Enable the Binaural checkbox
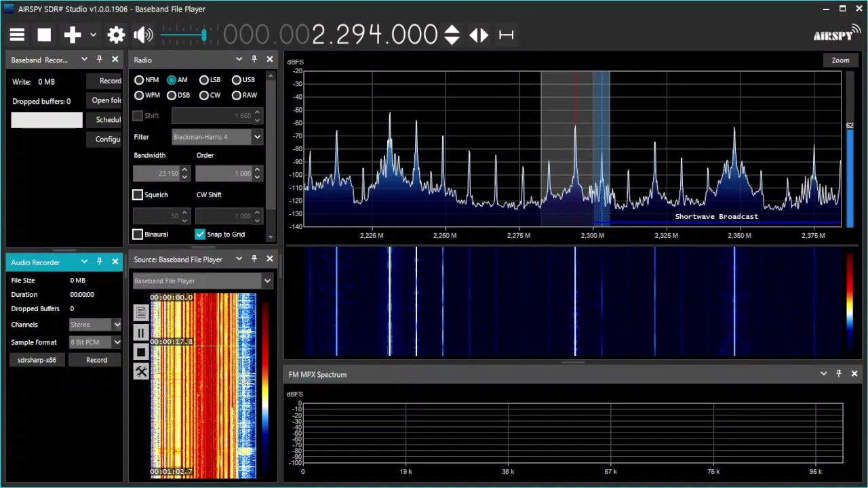This screenshot has width=868, height=488. point(138,235)
